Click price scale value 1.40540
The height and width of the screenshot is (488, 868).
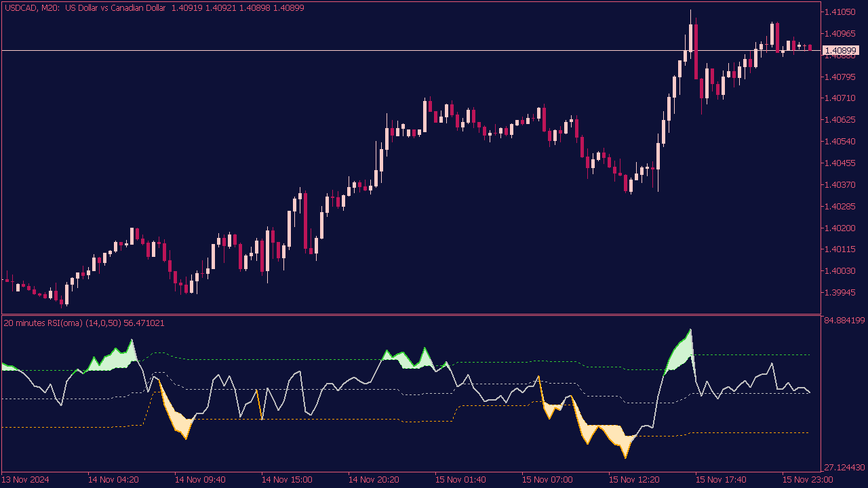click(x=839, y=142)
